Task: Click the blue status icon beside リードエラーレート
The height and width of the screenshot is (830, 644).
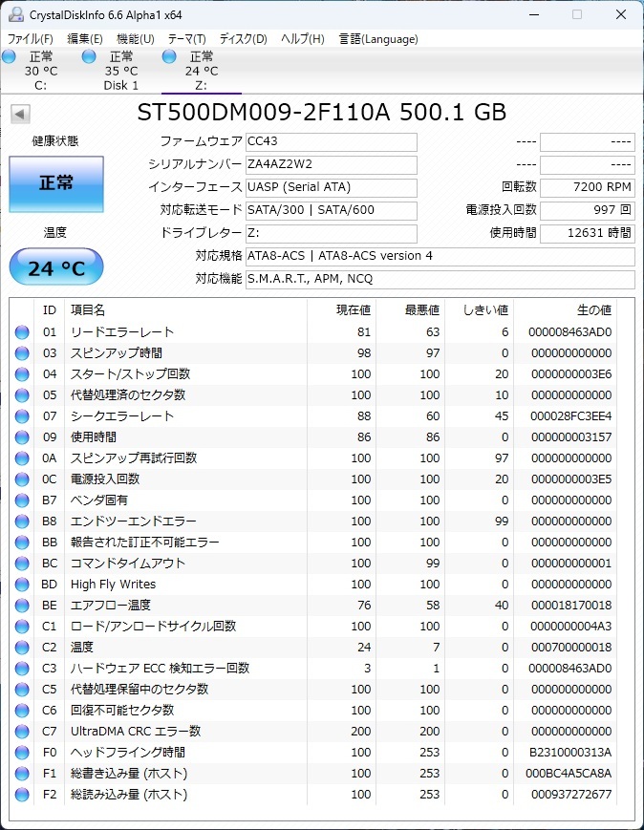Action: tap(21, 332)
